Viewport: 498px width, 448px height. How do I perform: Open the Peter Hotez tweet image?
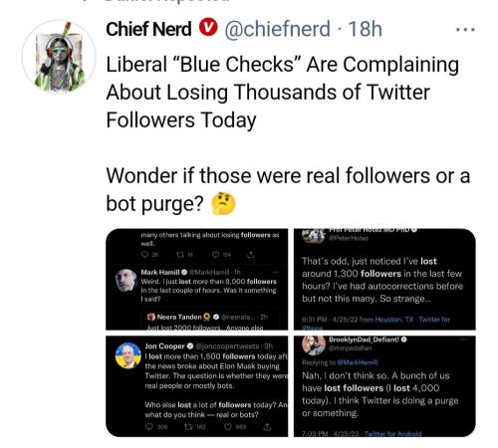(384, 279)
